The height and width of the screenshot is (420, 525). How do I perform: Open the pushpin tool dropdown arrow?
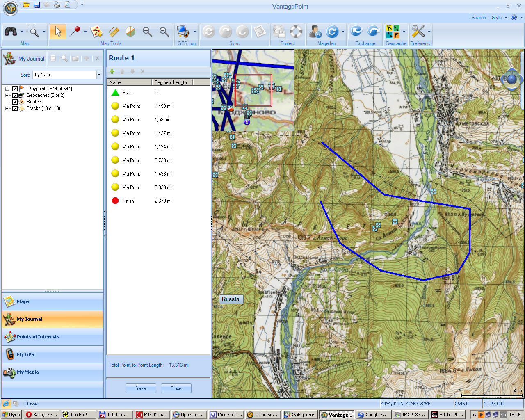coord(85,32)
